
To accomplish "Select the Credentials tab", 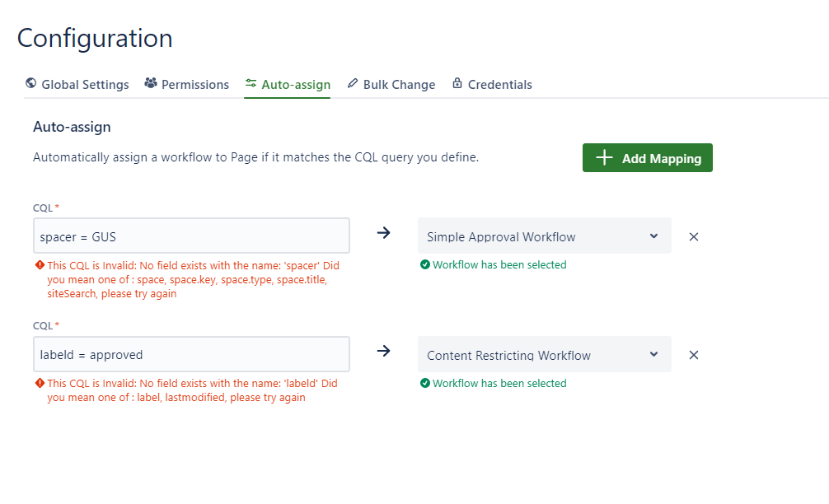I will [499, 84].
